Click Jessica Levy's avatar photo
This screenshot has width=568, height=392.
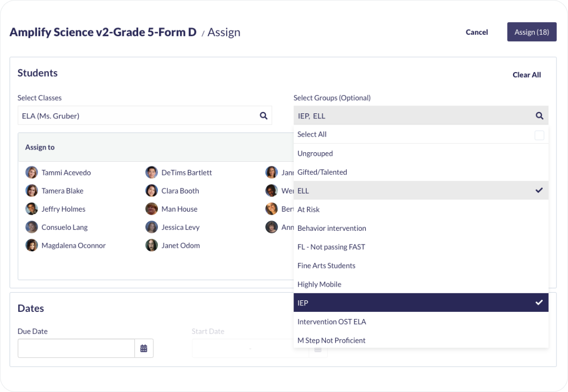pyautogui.click(x=151, y=227)
